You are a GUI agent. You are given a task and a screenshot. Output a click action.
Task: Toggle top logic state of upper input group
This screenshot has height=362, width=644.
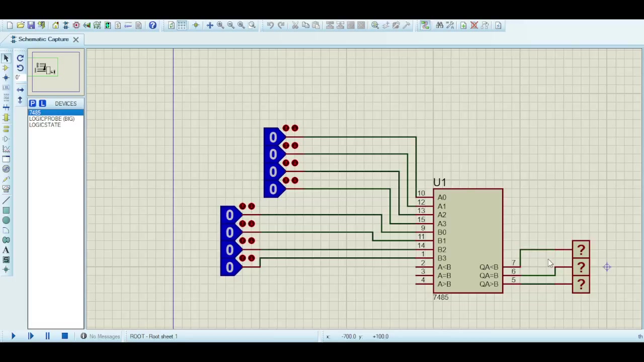pyautogui.click(x=273, y=137)
